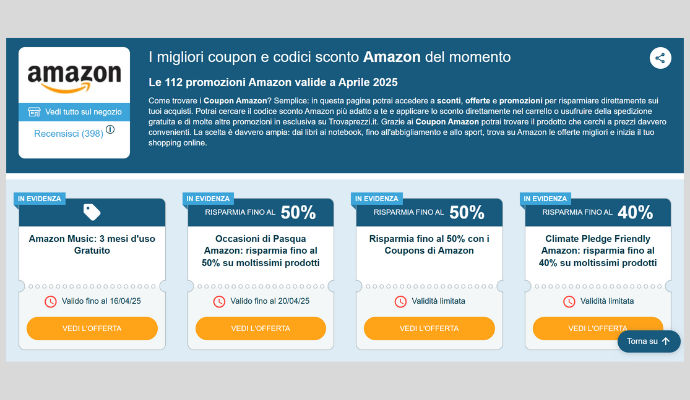
Task: Open the Amazon logo thumbnail
Action: pos(74,76)
